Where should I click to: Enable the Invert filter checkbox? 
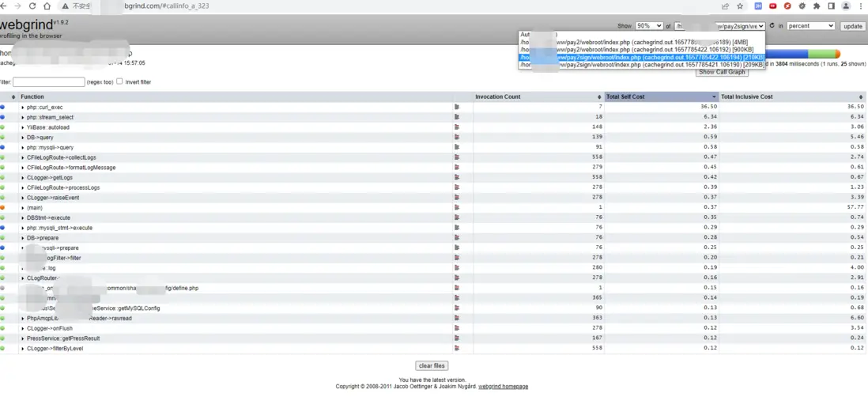(119, 81)
